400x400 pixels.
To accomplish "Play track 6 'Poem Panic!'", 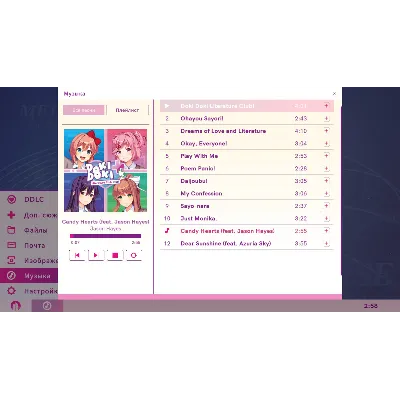I will click(247, 169).
